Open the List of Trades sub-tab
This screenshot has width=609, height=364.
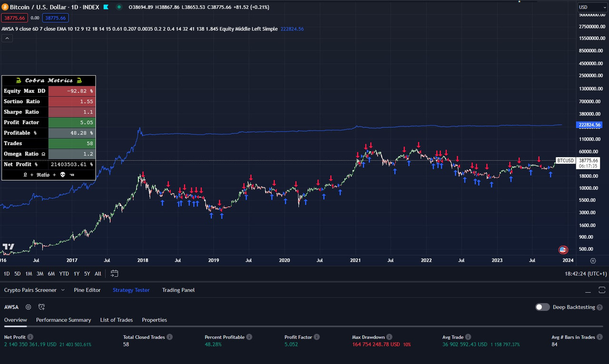pyautogui.click(x=117, y=320)
